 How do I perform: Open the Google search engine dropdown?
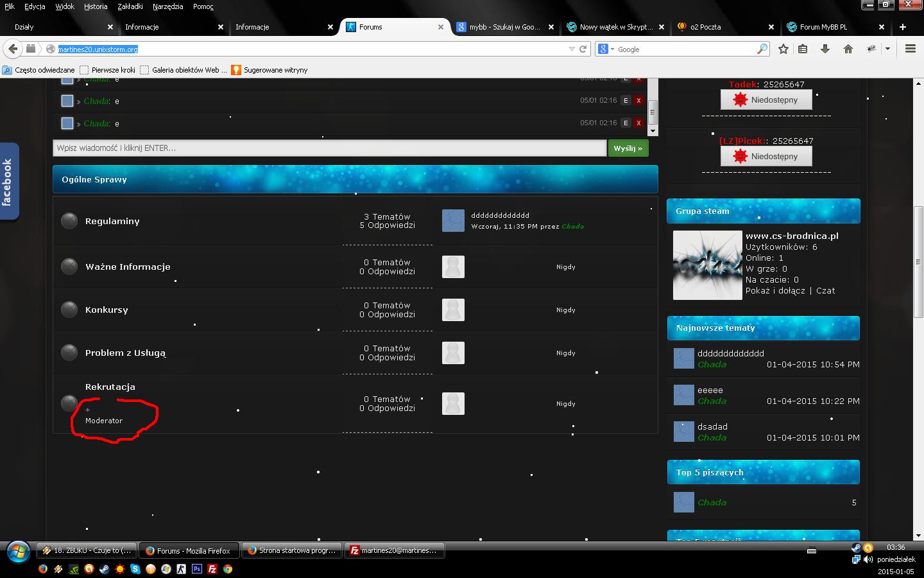coord(606,49)
